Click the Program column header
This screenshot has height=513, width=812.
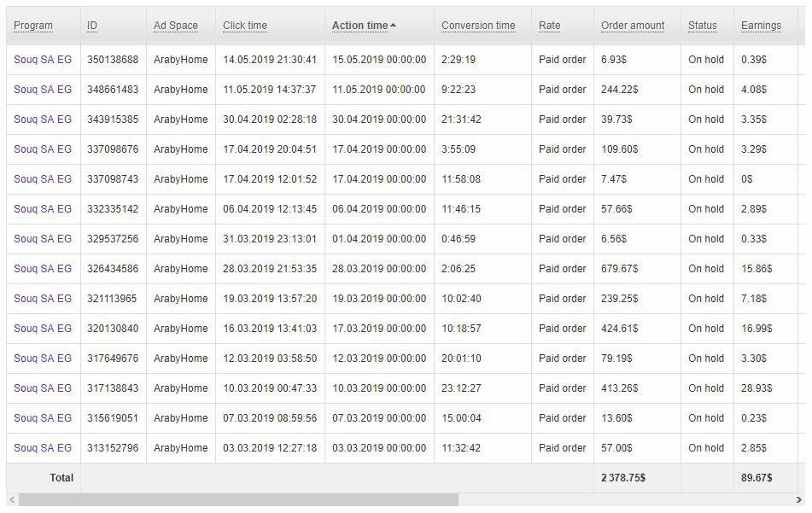pyautogui.click(x=33, y=26)
